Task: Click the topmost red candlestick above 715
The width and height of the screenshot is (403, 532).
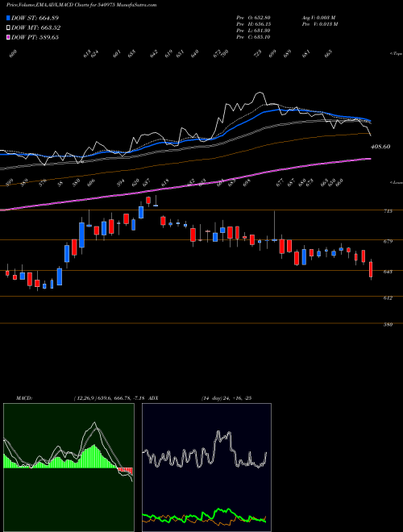Action: point(148,200)
